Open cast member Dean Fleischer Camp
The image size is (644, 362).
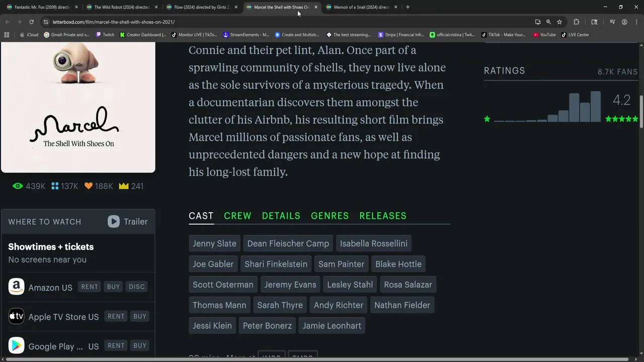coord(288,243)
